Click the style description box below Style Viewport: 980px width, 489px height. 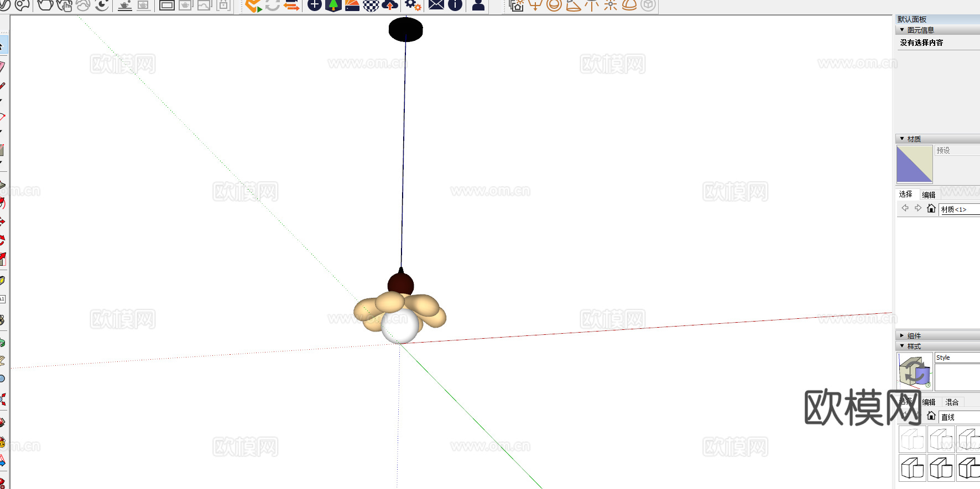957,377
